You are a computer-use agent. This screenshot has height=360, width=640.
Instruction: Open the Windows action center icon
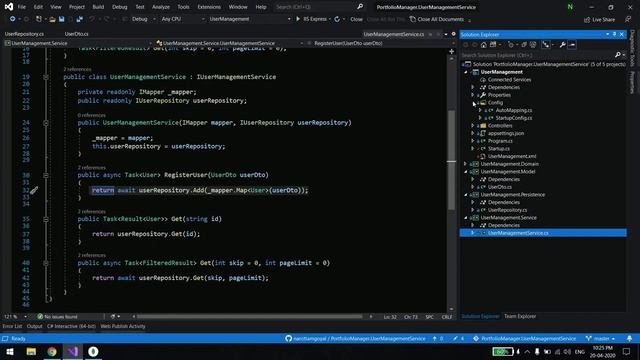coord(626,351)
